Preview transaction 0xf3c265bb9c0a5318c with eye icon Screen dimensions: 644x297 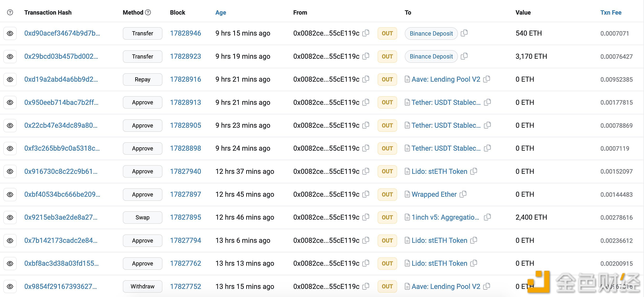(x=10, y=148)
